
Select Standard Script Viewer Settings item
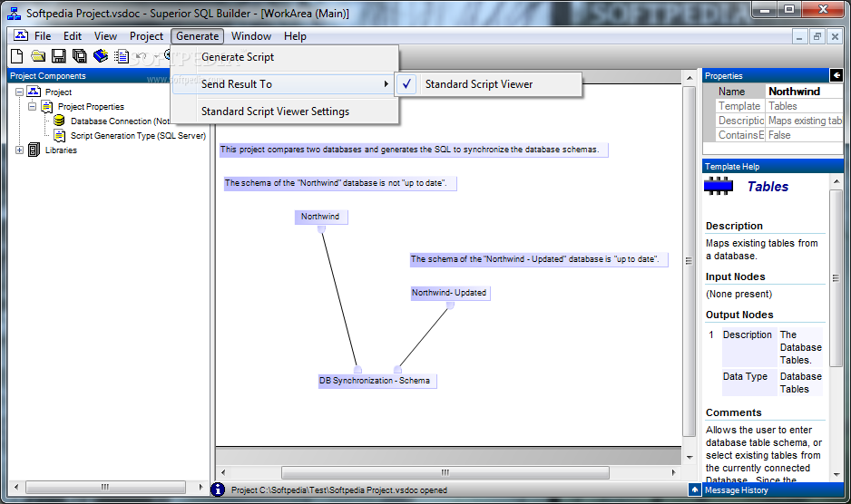pos(286,111)
